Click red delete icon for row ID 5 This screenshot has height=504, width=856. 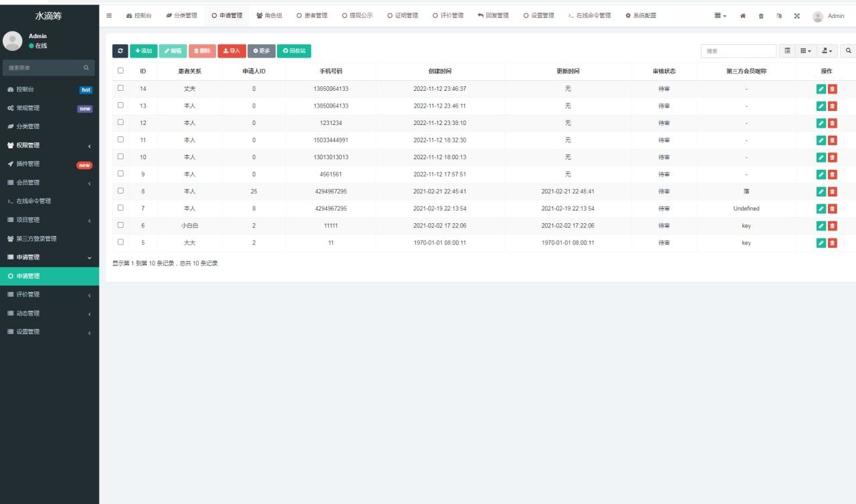833,243
